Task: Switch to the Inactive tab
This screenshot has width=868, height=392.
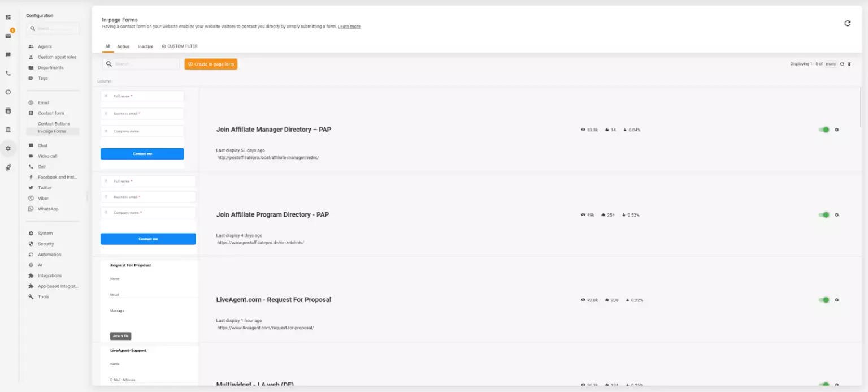Action: (x=145, y=46)
